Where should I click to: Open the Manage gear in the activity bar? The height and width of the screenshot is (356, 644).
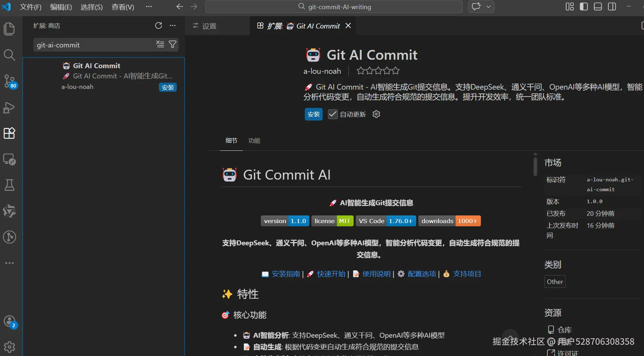click(x=9, y=347)
